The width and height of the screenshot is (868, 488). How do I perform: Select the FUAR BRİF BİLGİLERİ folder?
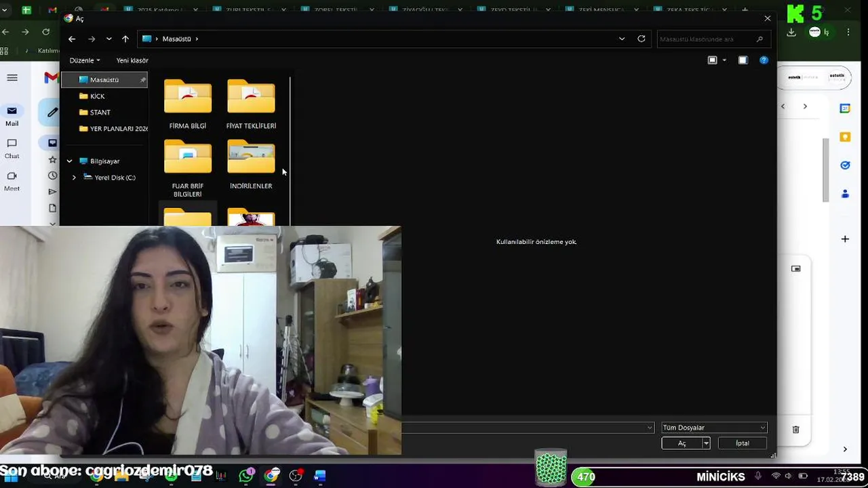pyautogui.click(x=188, y=169)
